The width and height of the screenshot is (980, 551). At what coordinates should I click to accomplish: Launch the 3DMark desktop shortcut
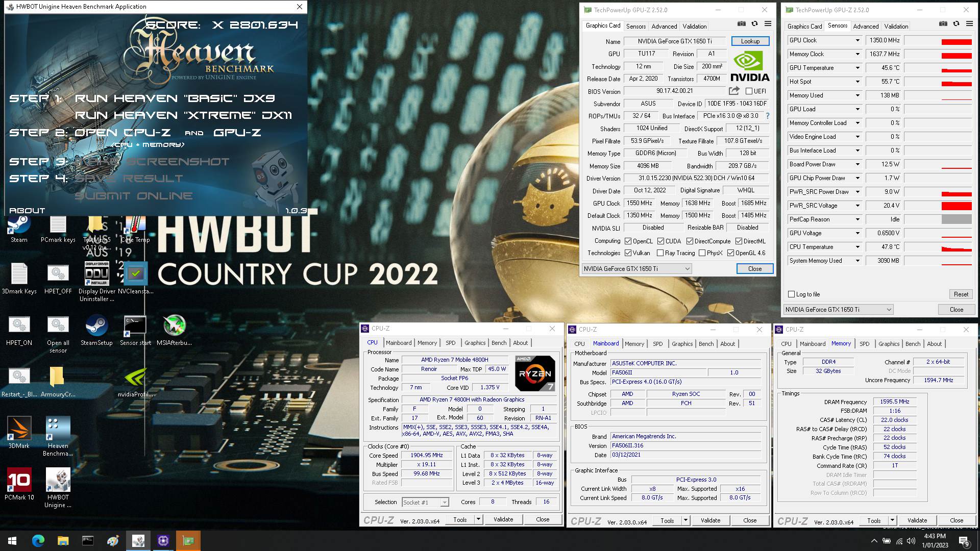19,433
